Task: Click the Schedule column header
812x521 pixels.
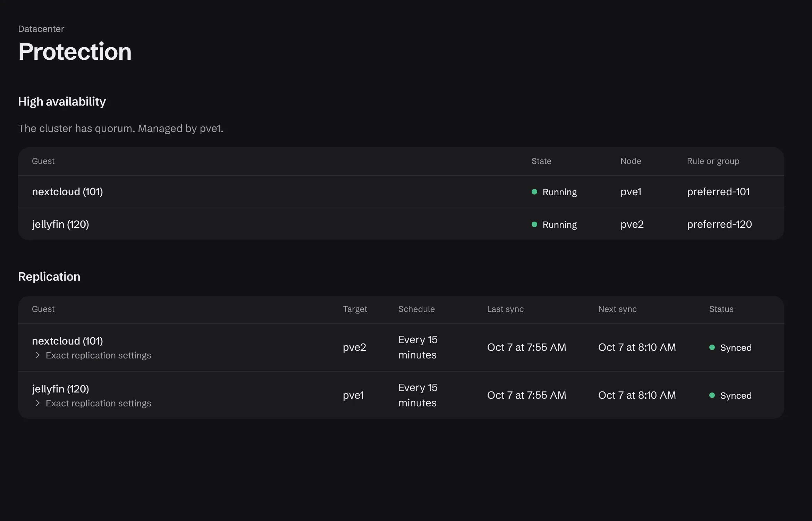Action: 416,309
